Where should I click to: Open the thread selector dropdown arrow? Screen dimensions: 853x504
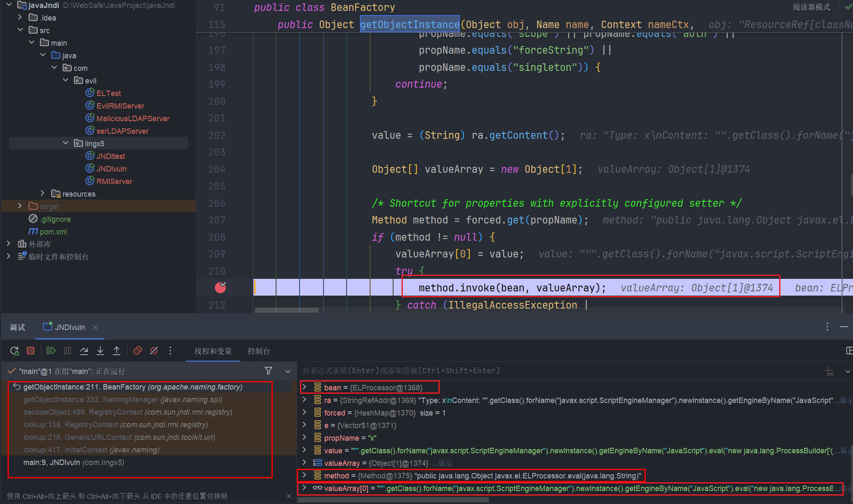[288, 371]
